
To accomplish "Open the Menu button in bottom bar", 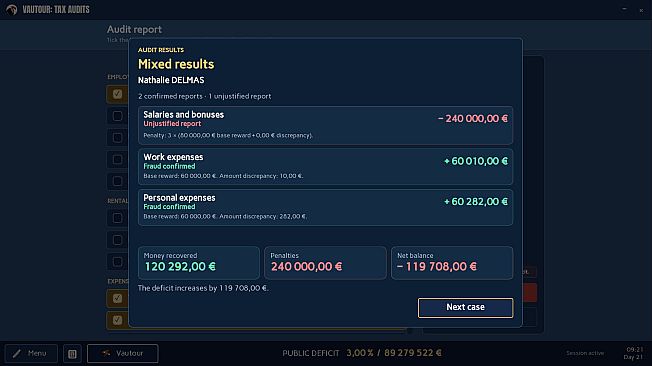I will (x=31, y=354).
